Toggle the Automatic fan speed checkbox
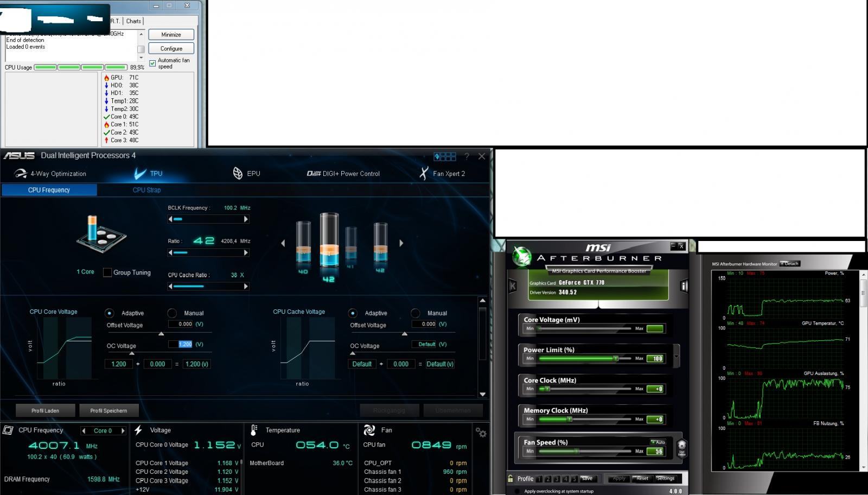 [152, 63]
